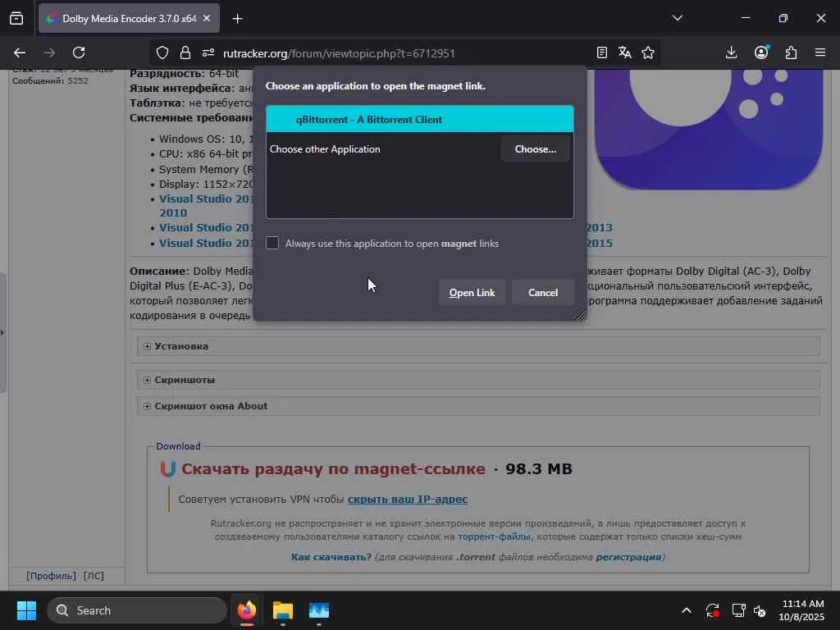
Task: Open tracking protection shield icon
Action: pyautogui.click(x=162, y=52)
